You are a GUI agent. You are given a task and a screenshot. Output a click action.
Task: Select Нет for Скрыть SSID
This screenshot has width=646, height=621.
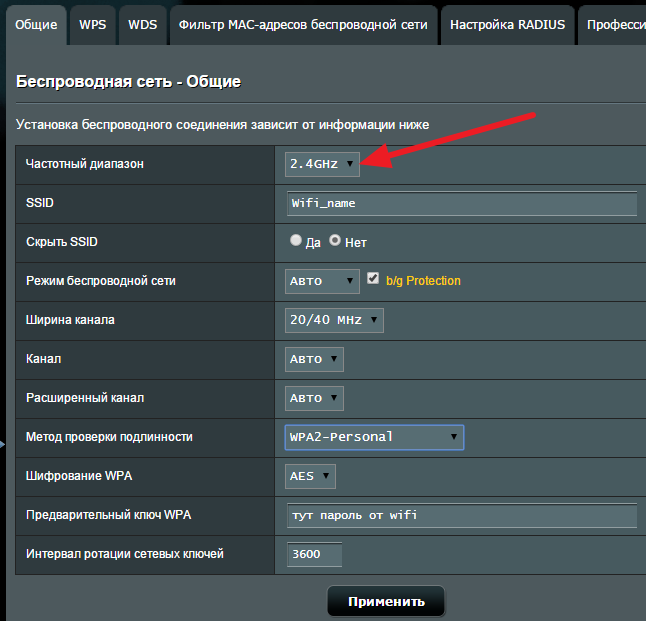coord(336,241)
